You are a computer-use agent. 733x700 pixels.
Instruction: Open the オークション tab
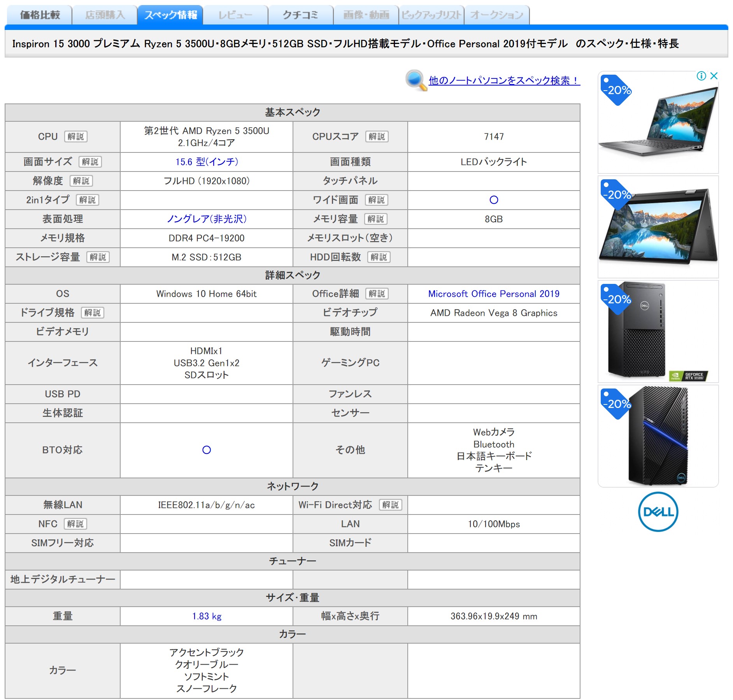coord(497,15)
